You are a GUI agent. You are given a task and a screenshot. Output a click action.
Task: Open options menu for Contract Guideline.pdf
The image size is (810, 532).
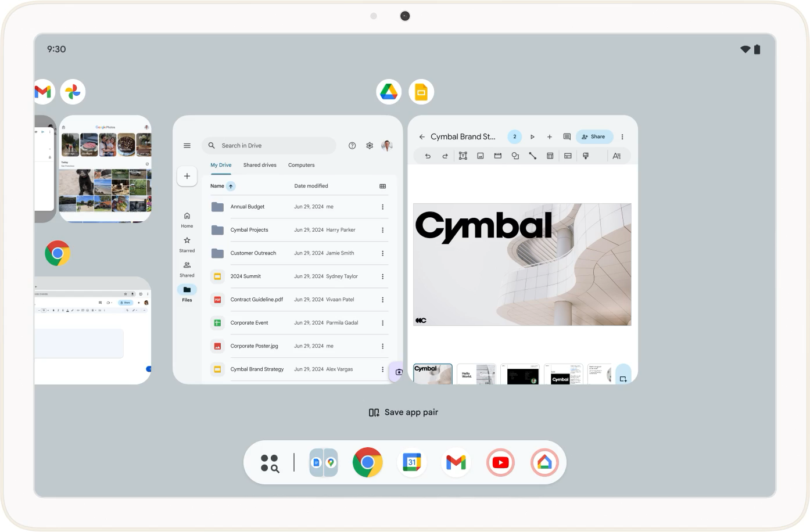(x=382, y=299)
